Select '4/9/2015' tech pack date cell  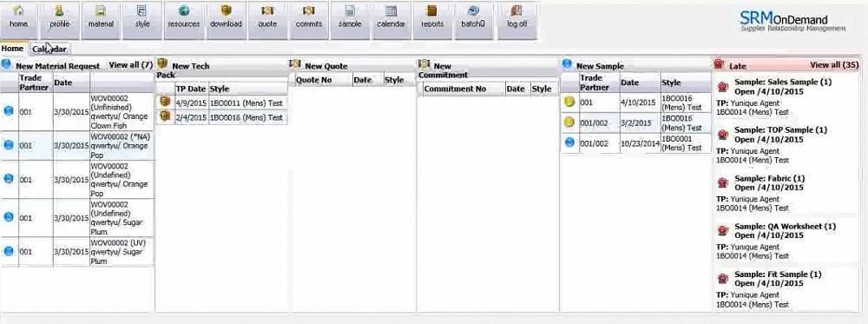pos(191,103)
